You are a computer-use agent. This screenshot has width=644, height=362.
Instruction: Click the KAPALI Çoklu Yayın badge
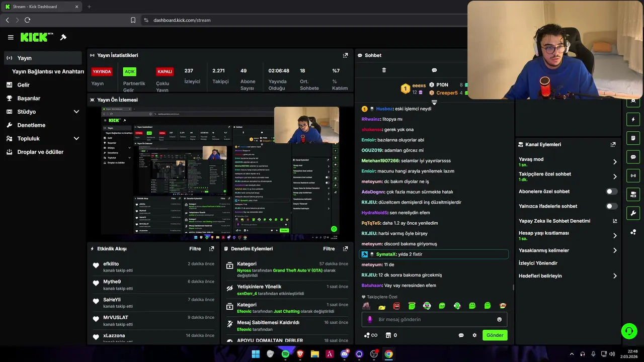[165, 72]
